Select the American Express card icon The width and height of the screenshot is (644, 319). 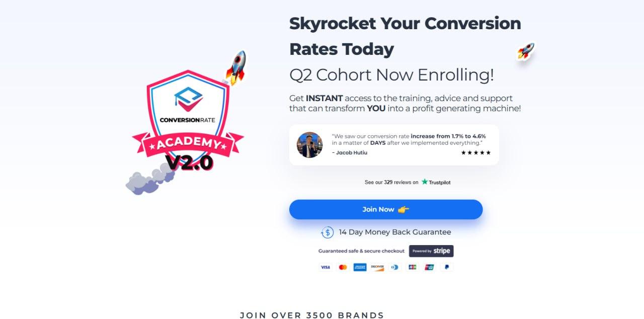(360, 267)
